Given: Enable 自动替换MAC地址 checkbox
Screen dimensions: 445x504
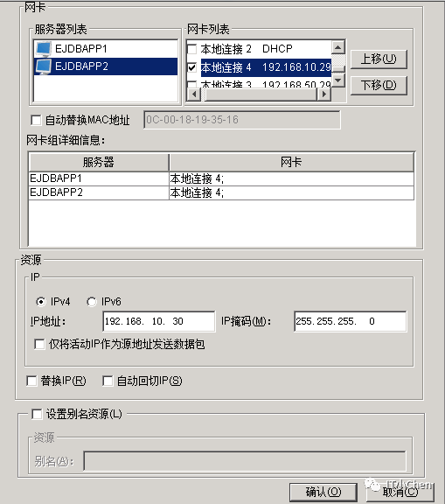Looking at the screenshot, I should pos(36,120).
